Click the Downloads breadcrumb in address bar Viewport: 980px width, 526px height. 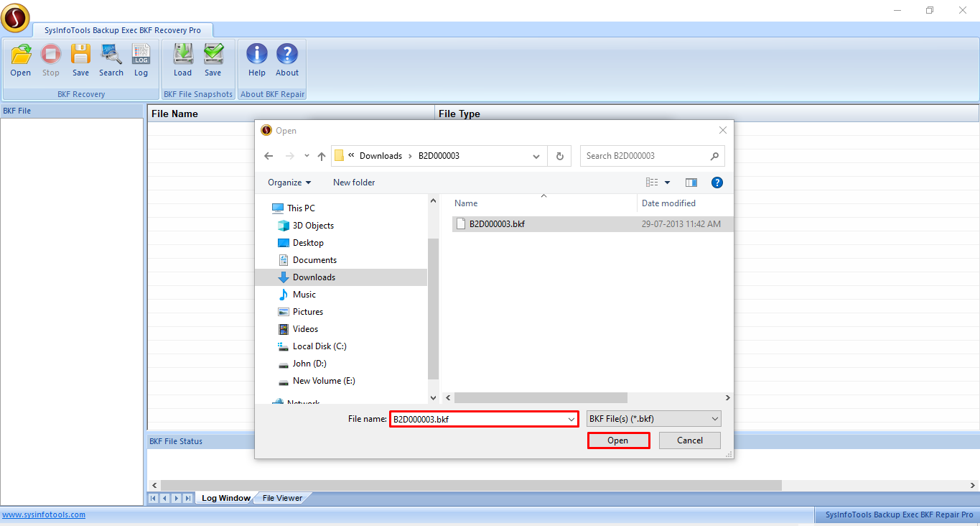(381, 156)
